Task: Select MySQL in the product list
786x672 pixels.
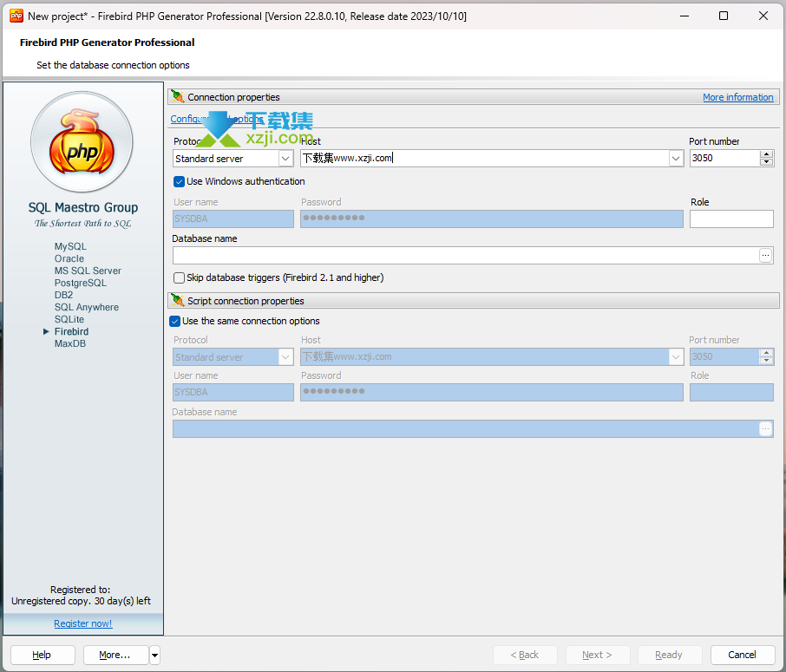Action: click(x=70, y=246)
